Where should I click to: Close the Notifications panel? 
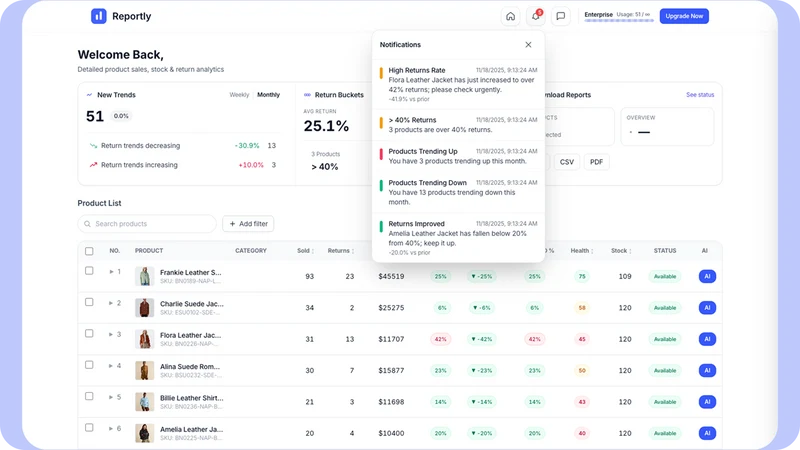[x=528, y=45]
